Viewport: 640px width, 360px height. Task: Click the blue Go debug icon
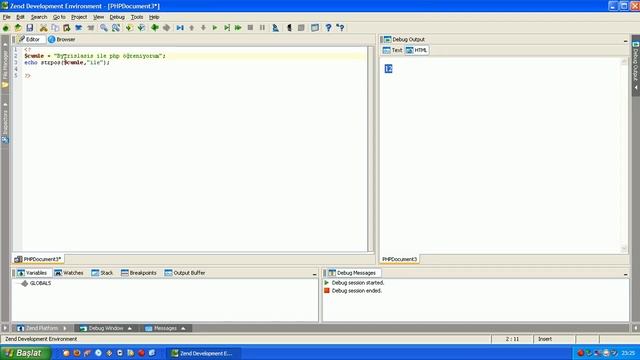pos(180,28)
